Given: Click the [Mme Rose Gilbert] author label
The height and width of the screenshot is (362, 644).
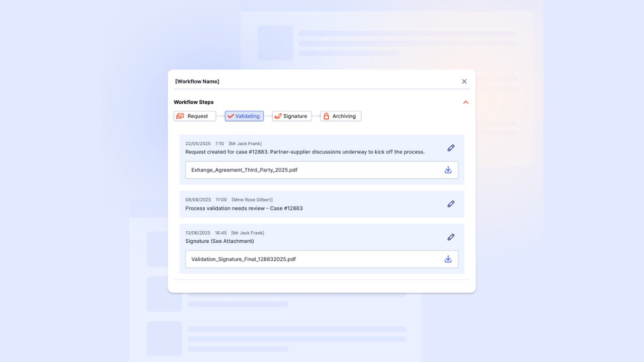Looking at the screenshot, I should coord(252,200).
